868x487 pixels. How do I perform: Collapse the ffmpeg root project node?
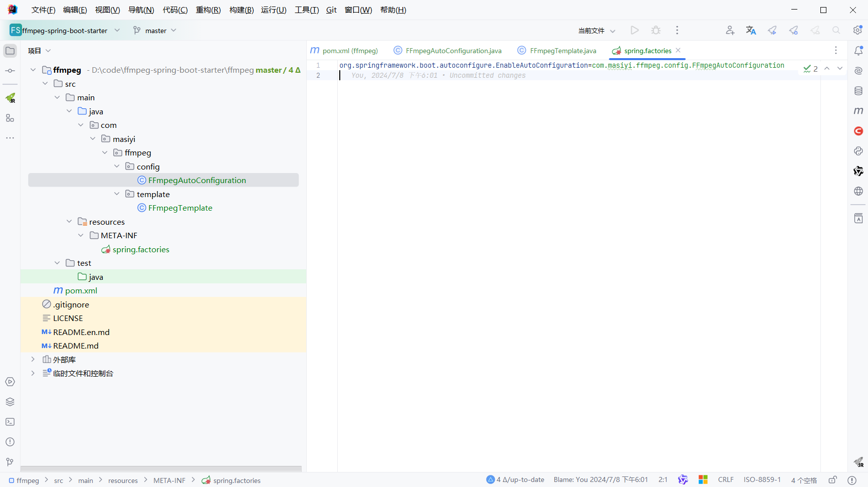(33, 70)
